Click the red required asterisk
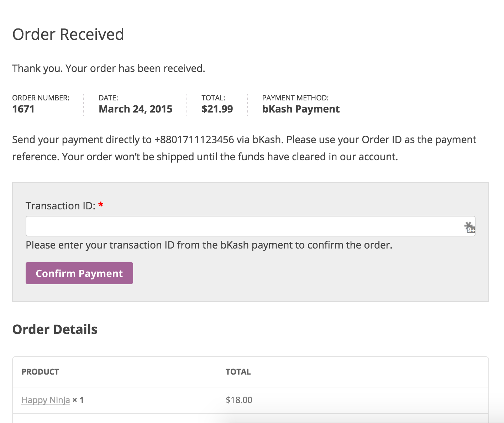This screenshot has width=504, height=423. pyautogui.click(x=101, y=205)
